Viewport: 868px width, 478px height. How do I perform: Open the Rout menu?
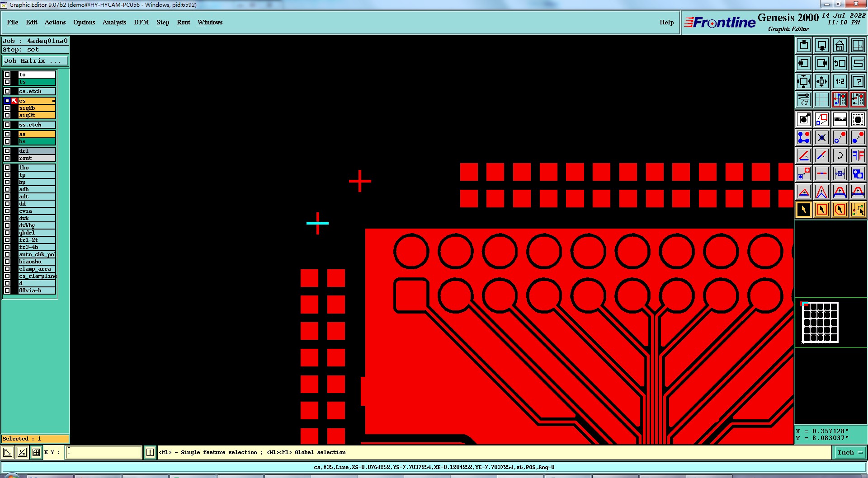(184, 22)
